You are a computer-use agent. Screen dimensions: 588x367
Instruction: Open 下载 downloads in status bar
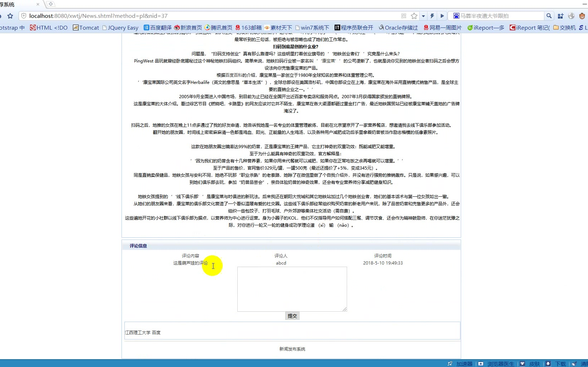556,364
